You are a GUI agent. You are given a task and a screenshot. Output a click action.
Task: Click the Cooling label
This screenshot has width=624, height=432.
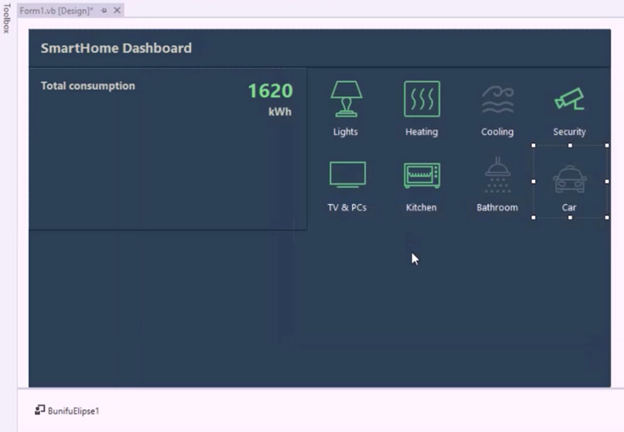497,132
